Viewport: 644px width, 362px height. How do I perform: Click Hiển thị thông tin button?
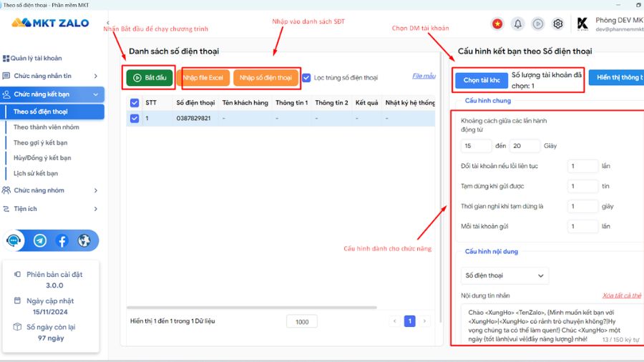(616, 77)
